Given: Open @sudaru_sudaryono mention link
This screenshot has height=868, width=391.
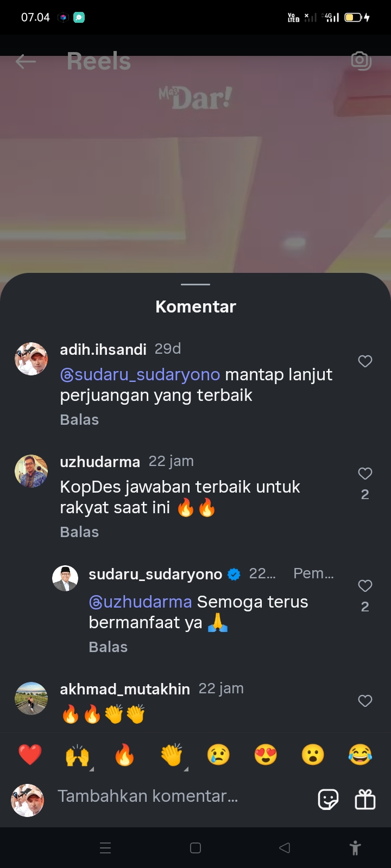Looking at the screenshot, I should pyautogui.click(x=140, y=375).
